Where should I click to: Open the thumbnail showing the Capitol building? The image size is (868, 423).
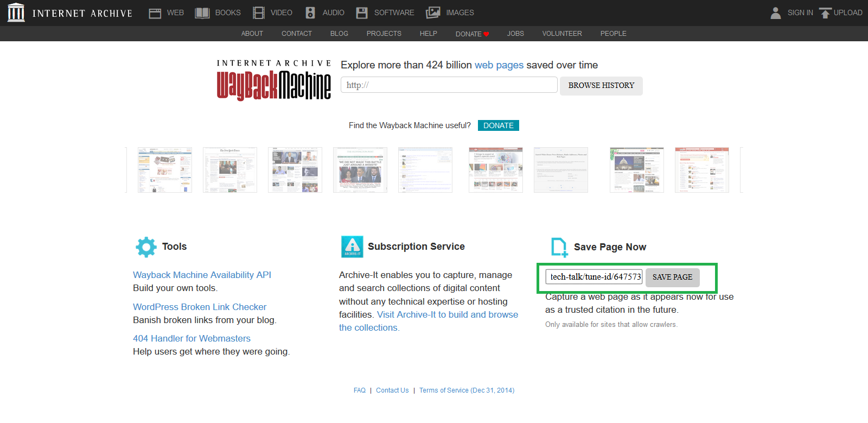click(x=637, y=170)
